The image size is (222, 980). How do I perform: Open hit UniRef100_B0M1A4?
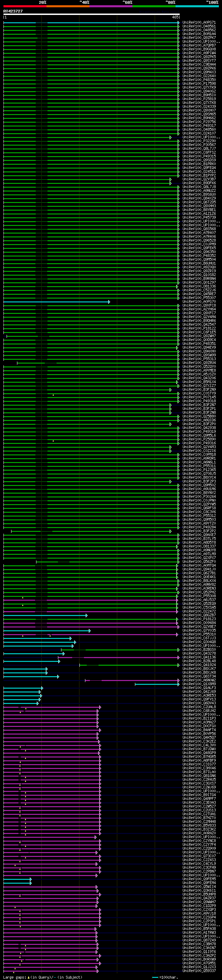click(199, 34)
